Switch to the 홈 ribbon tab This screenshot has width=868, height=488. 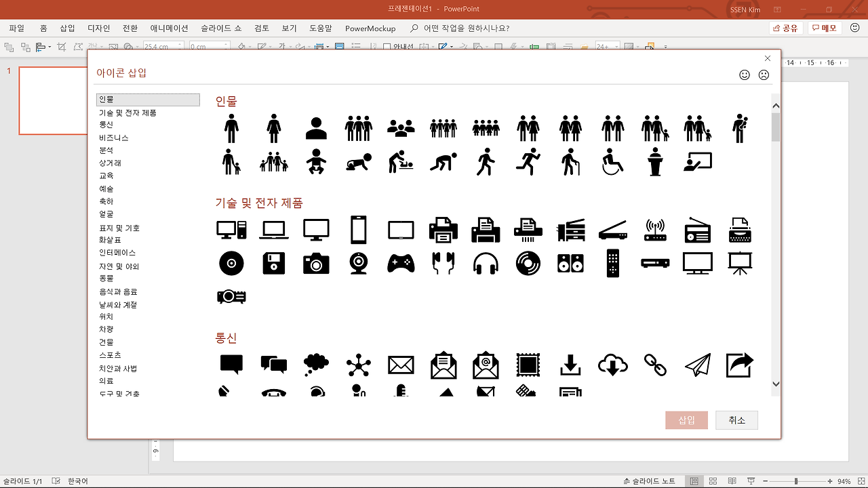point(43,28)
